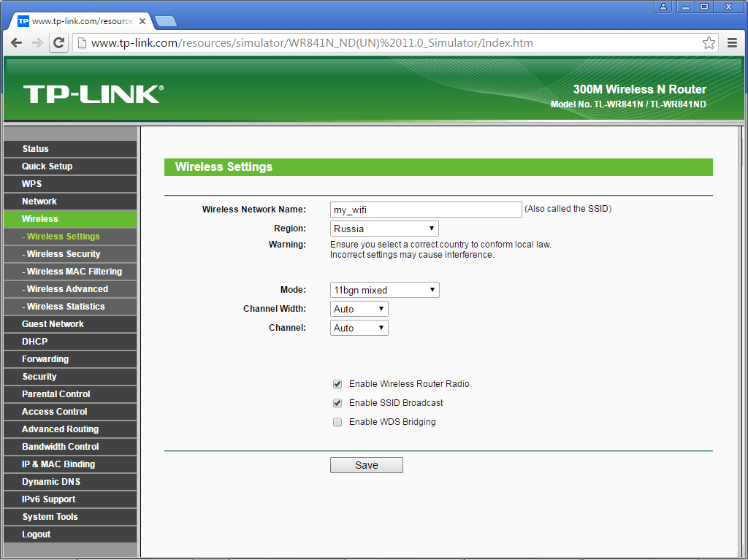This screenshot has width=748, height=560.
Task: Reload the page with refresh icon
Action: point(58,43)
